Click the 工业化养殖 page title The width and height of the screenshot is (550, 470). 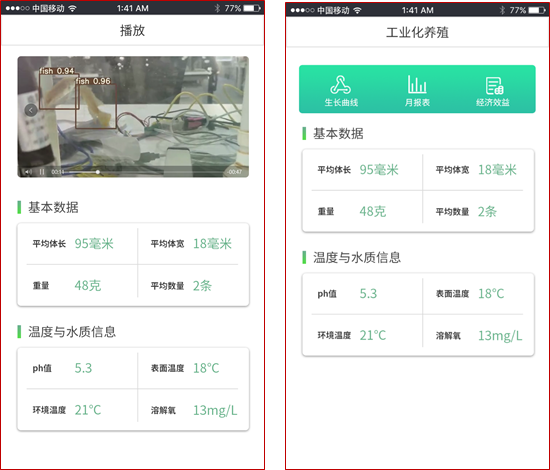coord(417,32)
